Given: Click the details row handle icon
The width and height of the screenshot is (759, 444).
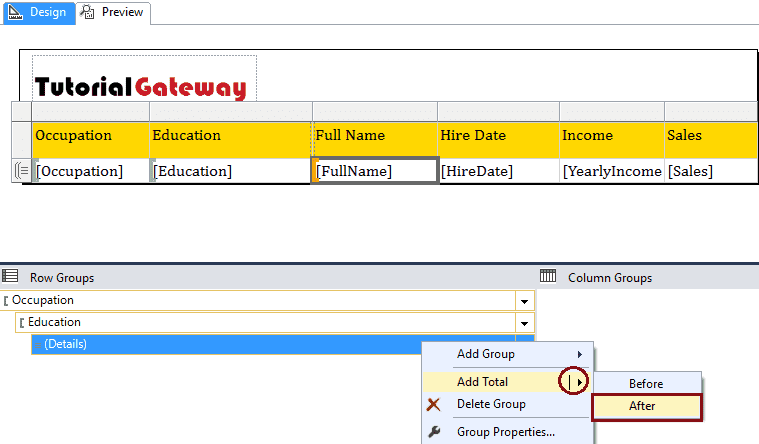Looking at the screenshot, I should coord(21,171).
